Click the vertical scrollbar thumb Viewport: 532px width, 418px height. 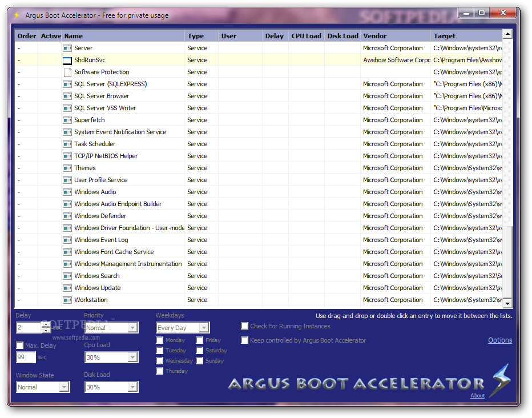(507, 263)
